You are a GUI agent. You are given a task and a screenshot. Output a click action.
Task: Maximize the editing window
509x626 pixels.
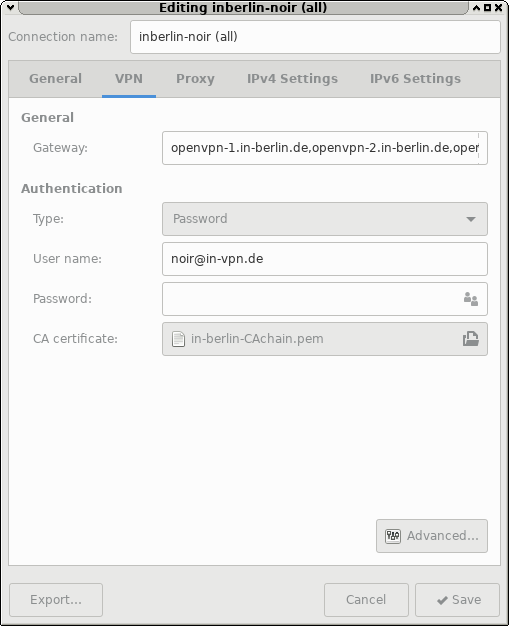coord(487,7)
